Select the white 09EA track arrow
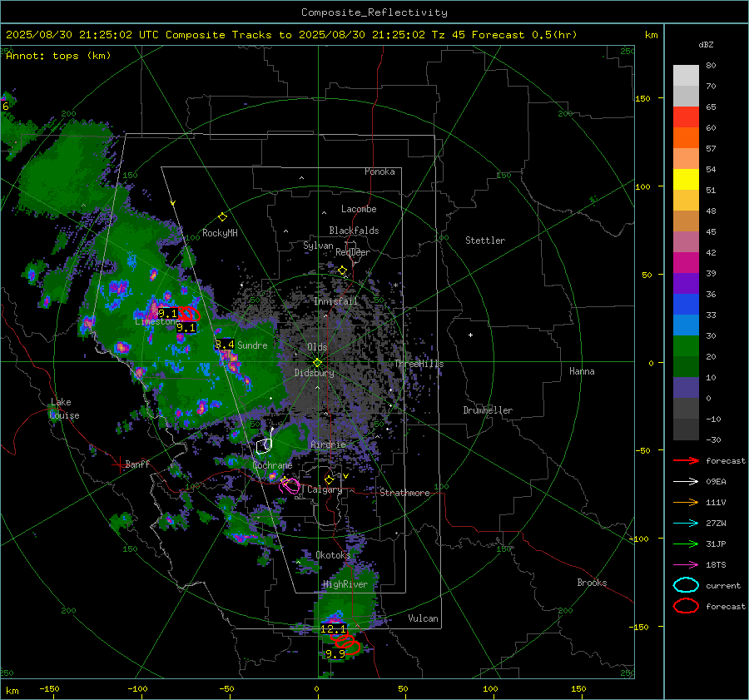The width and height of the screenshot is (749, 700). [x=686, y=482]
